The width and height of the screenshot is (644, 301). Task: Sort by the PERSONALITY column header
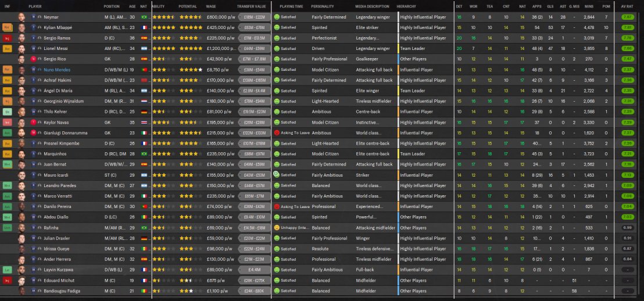(x=323, y=6)
